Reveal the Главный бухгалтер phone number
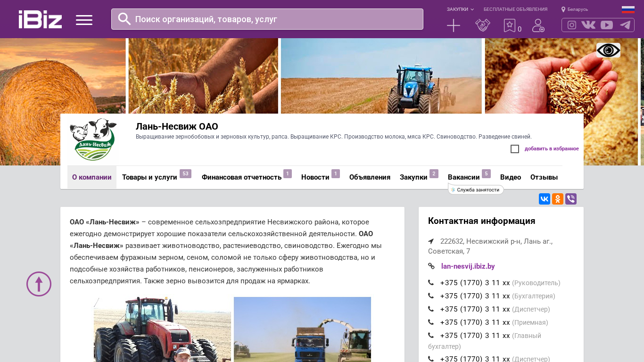 (475, 336)
